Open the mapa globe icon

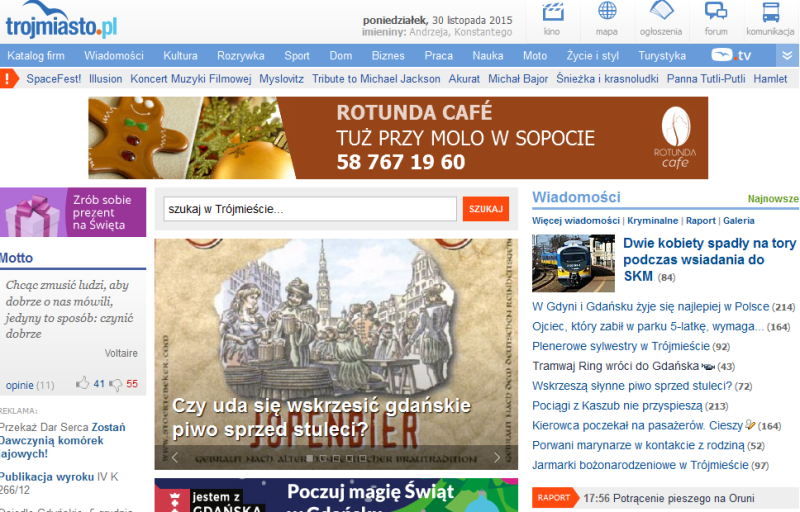[607, 11]
